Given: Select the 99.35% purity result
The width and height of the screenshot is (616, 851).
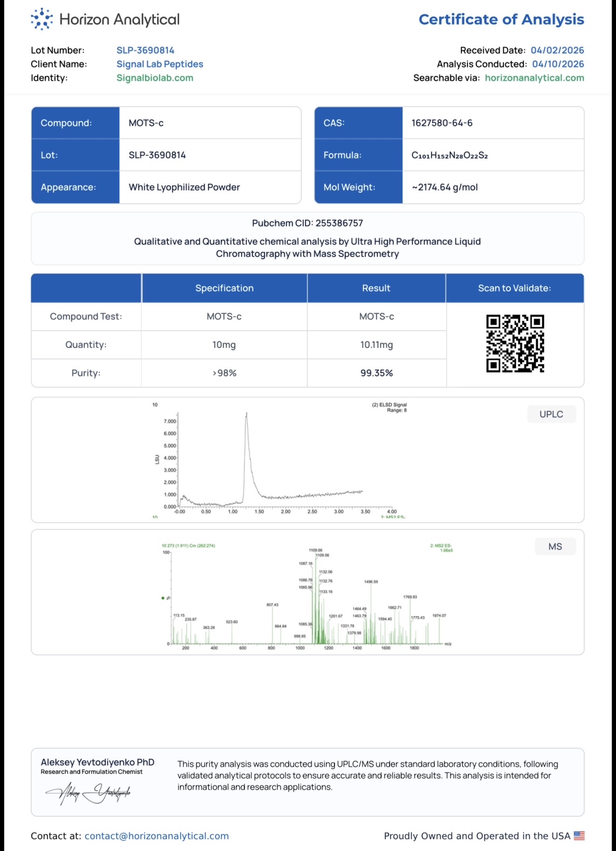Looking at the screenshot, I should point(377,373).
